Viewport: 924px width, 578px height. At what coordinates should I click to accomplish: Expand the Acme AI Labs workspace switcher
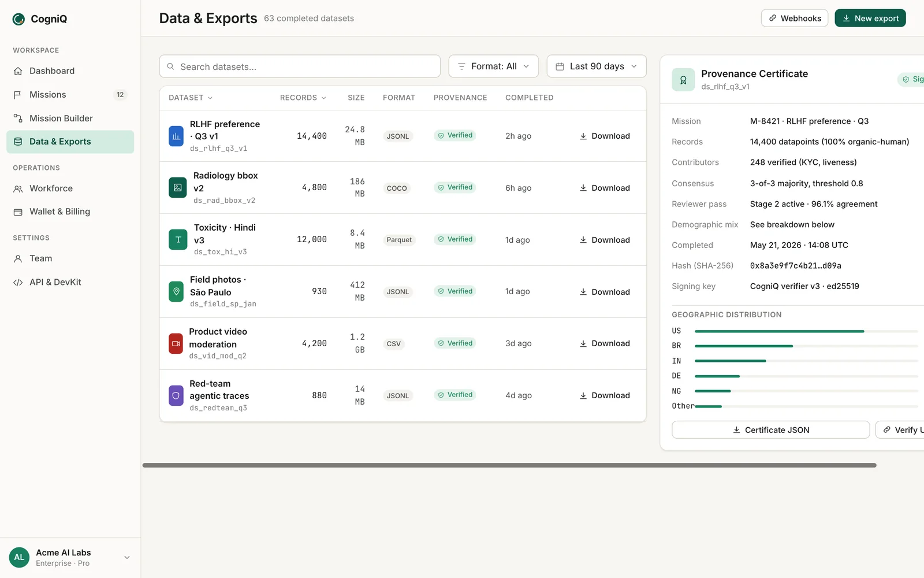click(x=70, y=557)
